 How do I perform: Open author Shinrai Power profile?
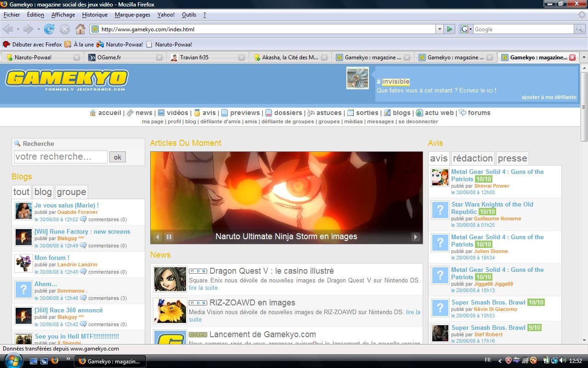click(x=492, y=186)
